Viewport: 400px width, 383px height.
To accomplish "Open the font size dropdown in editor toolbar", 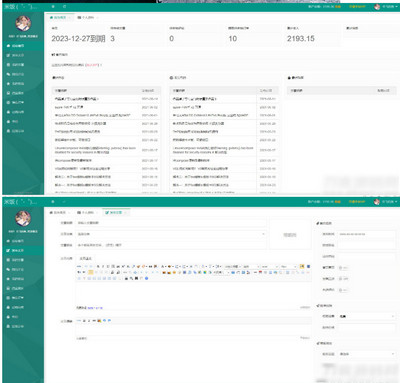I will point(288,267).
